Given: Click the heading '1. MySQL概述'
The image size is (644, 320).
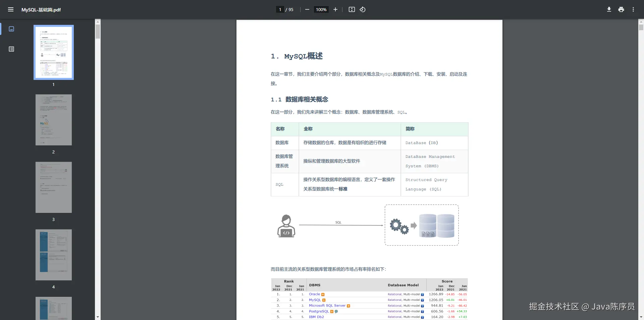Looking at the screenshot, I should [297, 56].
